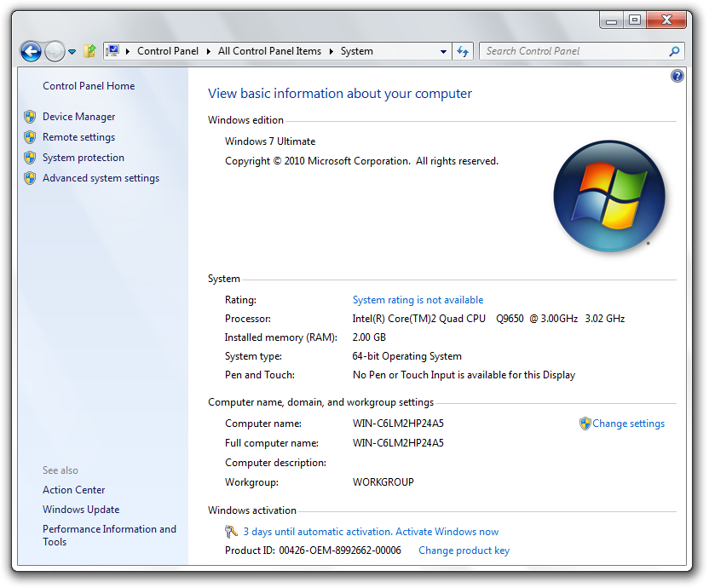Click the System rating is not available link

point(418,300)
